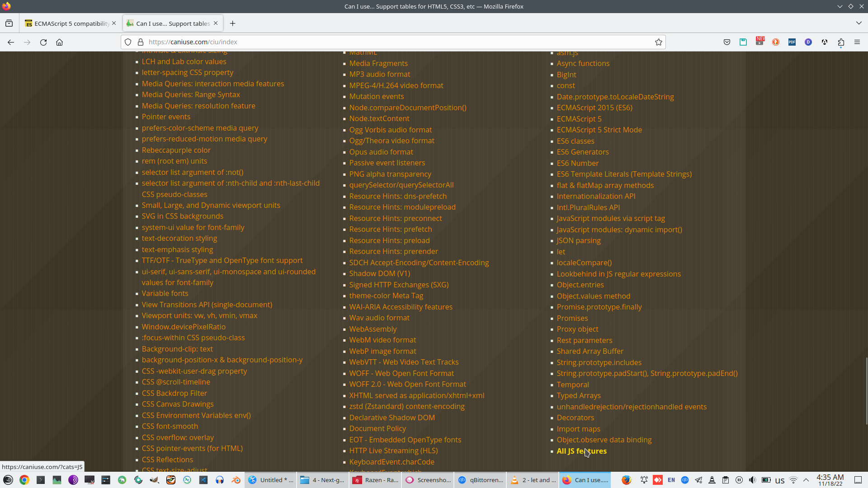Bookmark this page with the star icon
The height and width of the screenshot is (488, 868).
(659, 42)
